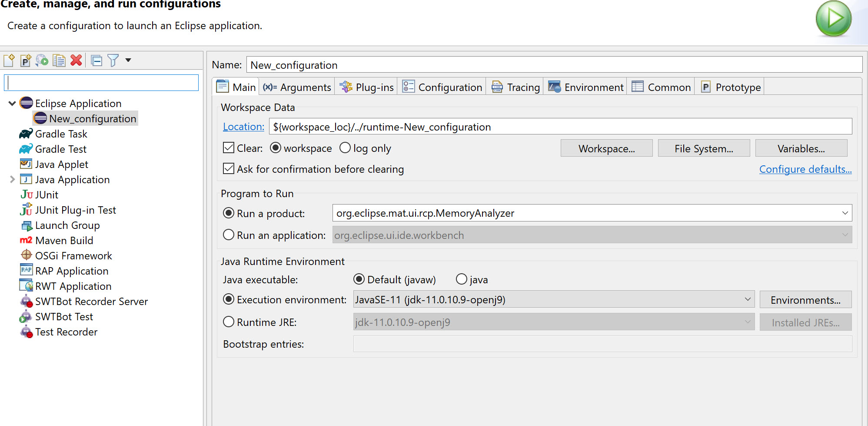The width and height of the screenshot is (868, 426).
Task: Collapse all configurations in tree
Action: [x=96, y=60]
